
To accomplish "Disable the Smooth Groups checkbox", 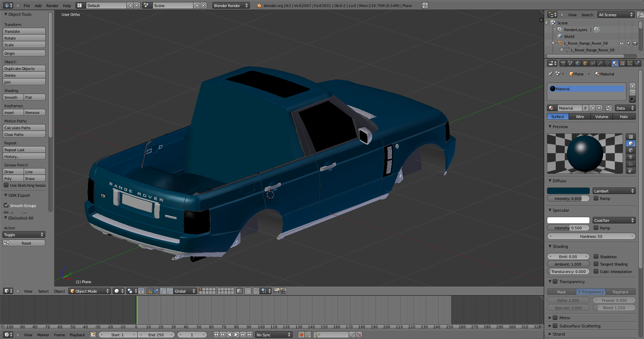I will point(6,205).
